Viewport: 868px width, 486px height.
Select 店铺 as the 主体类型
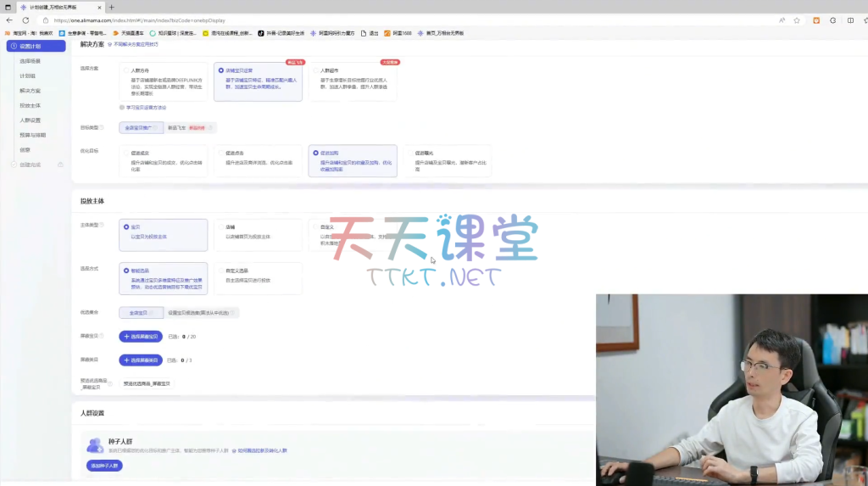[x=220, y=227]
